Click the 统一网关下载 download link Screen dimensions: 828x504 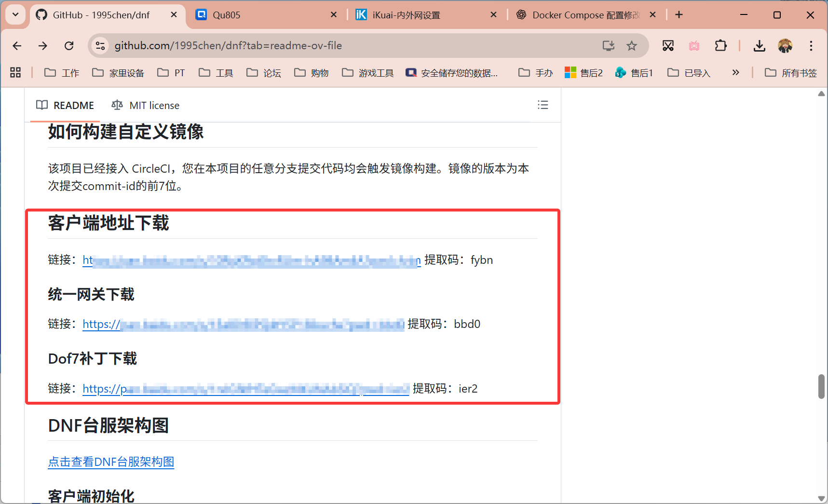pos(241,324)
